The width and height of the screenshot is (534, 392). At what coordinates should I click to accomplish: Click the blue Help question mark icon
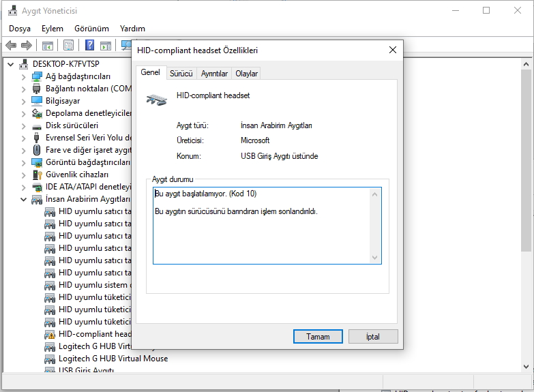pos(89,46)
